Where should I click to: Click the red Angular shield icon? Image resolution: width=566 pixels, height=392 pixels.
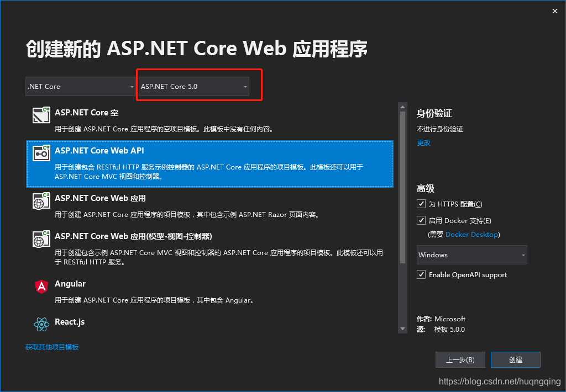point(41,287)
